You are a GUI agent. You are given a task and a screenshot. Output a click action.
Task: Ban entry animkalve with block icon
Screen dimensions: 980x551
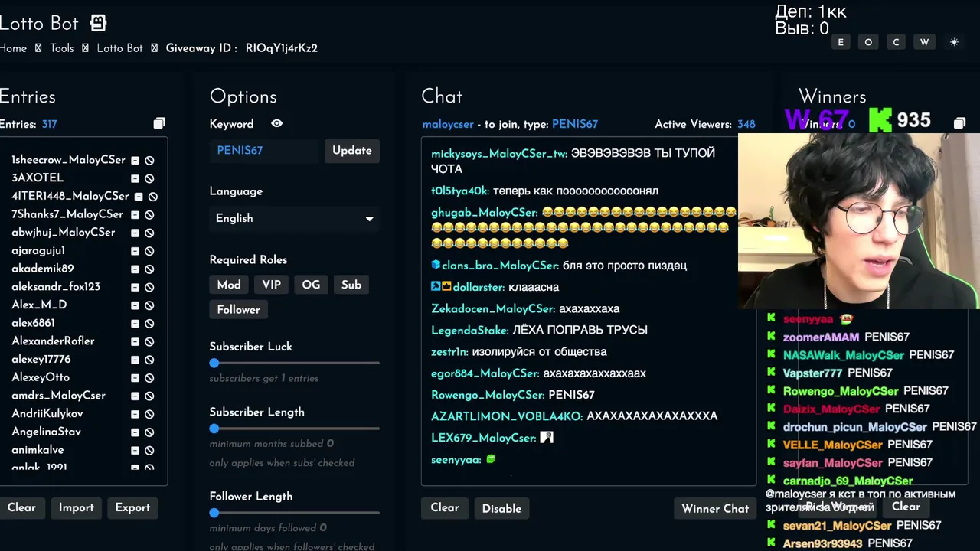click(149, 450)
